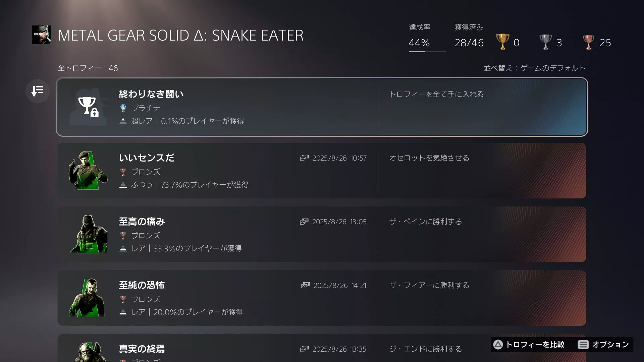Select the いいセンスだ trophy title
The height and width of the screenshot is (362, 644).
coord(147,158)
